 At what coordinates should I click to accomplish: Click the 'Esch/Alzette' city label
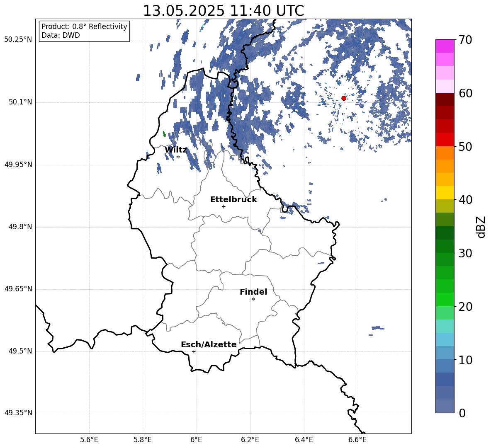(x=209, y=344)
